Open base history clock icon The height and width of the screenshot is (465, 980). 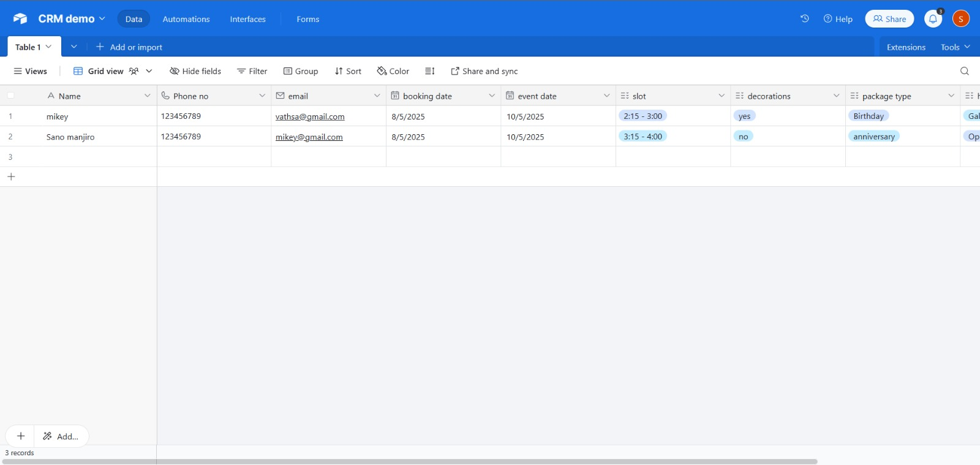[x=805, y=19]
